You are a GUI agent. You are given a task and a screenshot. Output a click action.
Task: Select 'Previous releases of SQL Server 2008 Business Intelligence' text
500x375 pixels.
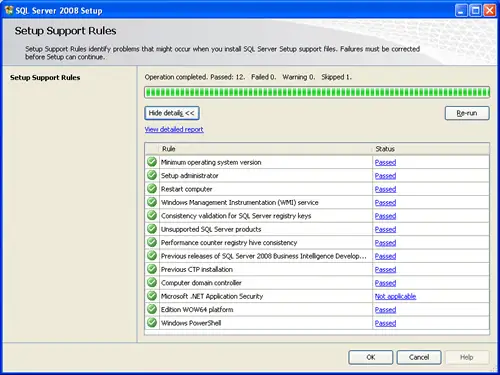tap(264, 256)
